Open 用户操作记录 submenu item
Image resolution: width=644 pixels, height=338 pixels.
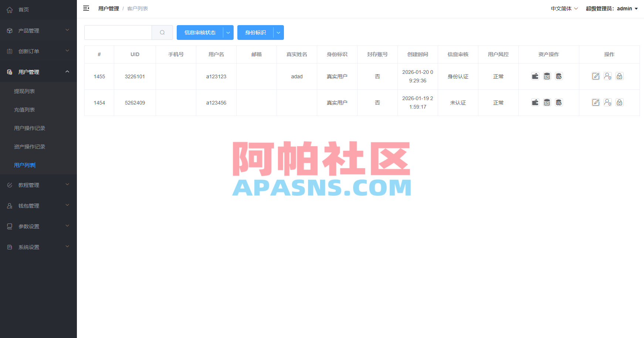tap(38, 128)
